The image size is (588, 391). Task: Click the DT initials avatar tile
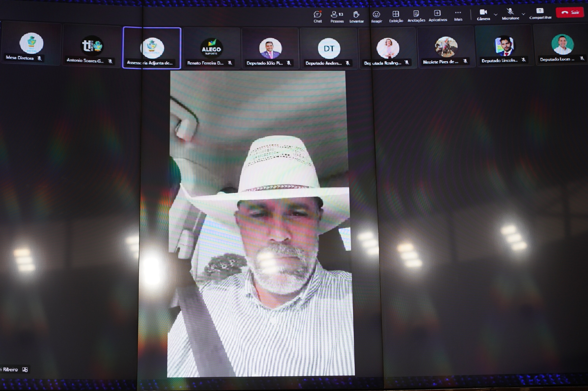pyautogui.click(x=329, y=49)
